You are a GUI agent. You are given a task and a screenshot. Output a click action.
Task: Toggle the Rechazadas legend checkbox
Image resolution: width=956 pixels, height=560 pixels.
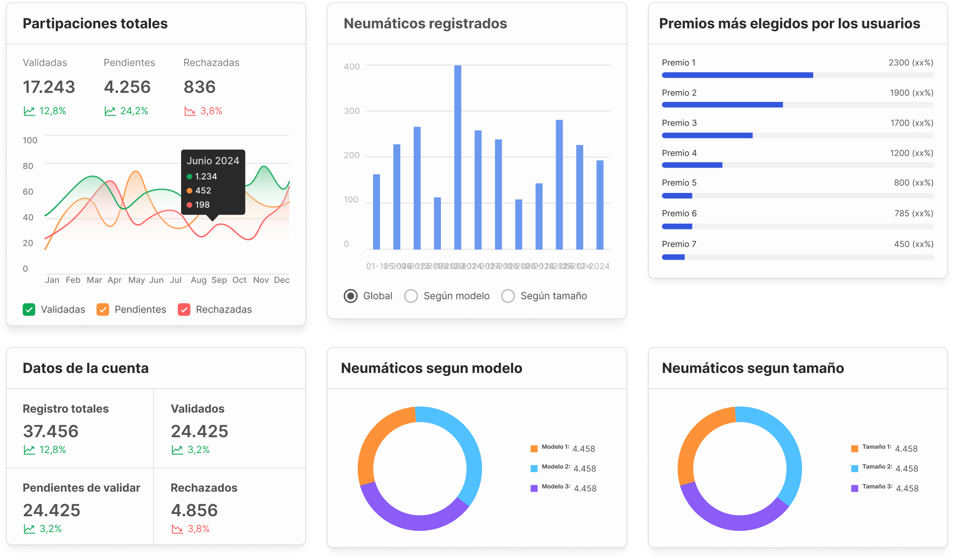(185, 309)
